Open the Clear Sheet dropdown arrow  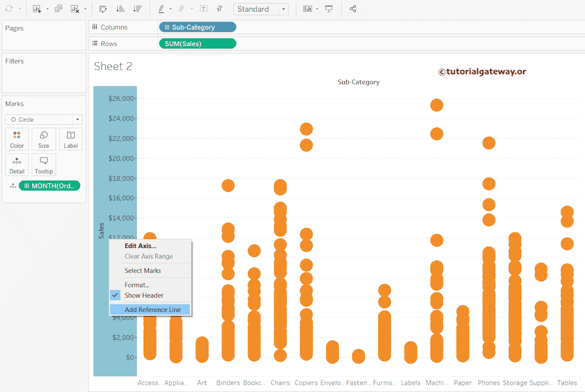(86, 9)
